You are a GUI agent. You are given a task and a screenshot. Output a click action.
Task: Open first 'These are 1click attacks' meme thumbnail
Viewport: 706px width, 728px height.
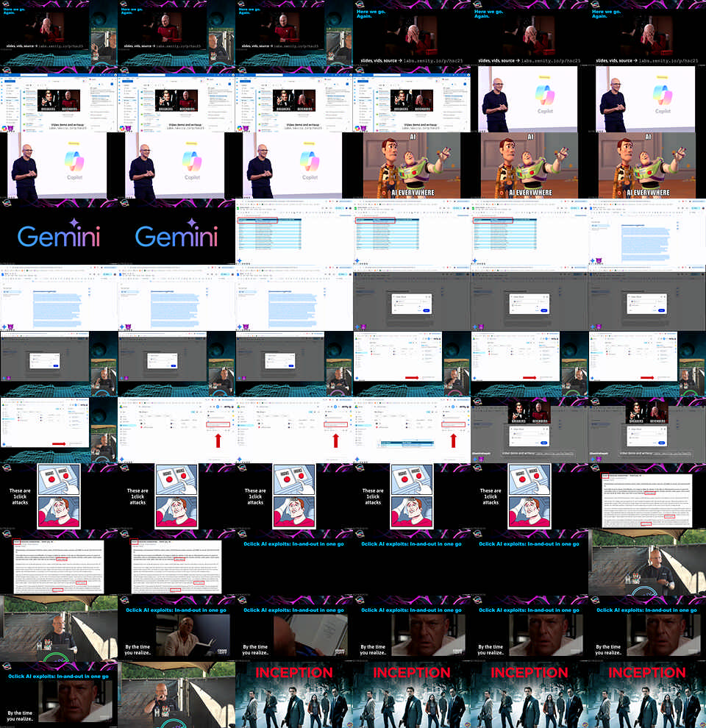(x=59, y=496)
